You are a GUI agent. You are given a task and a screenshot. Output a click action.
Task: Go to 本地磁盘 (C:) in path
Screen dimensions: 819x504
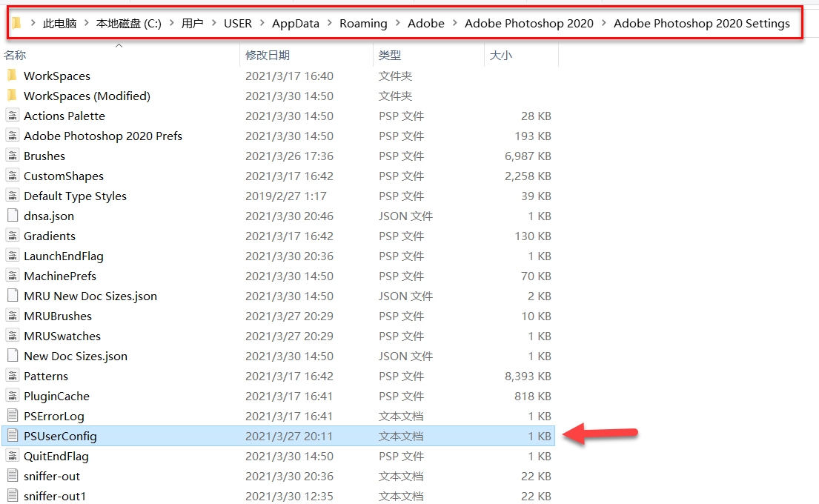click(x=128, y=24)
